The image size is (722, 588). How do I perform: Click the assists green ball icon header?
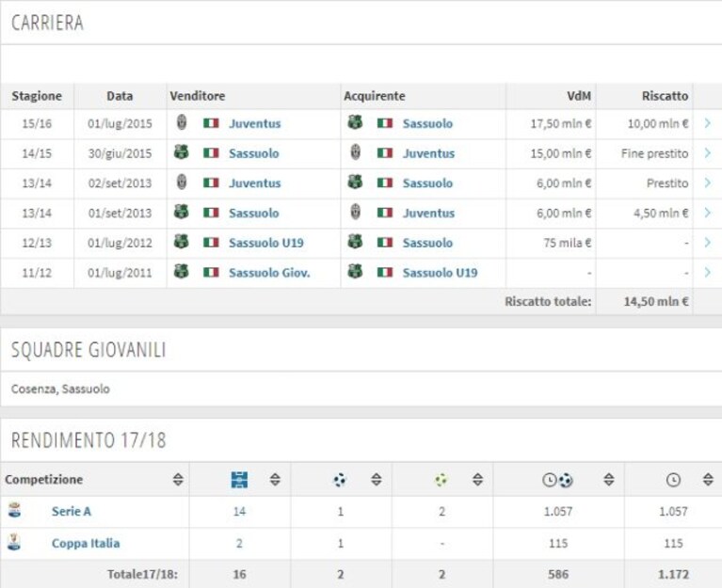441,480
